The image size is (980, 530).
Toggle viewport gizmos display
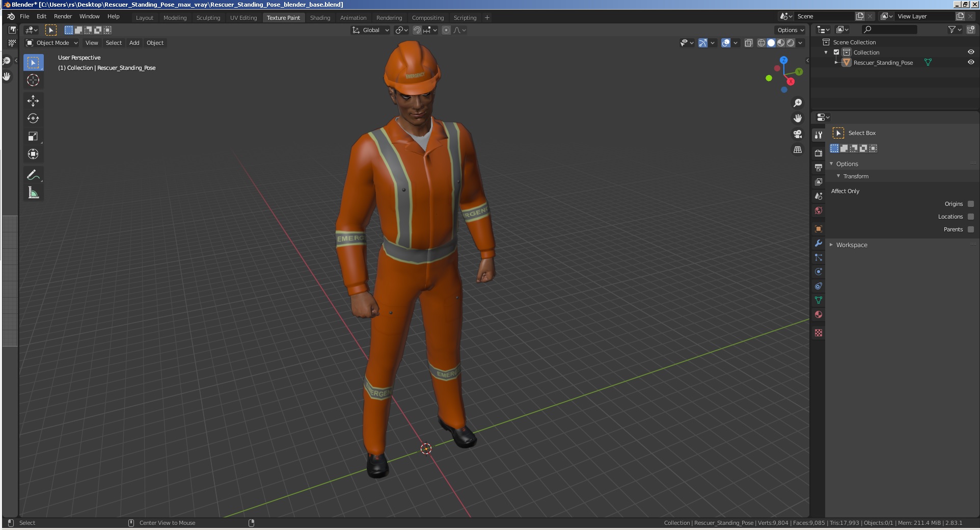(703, 43)
